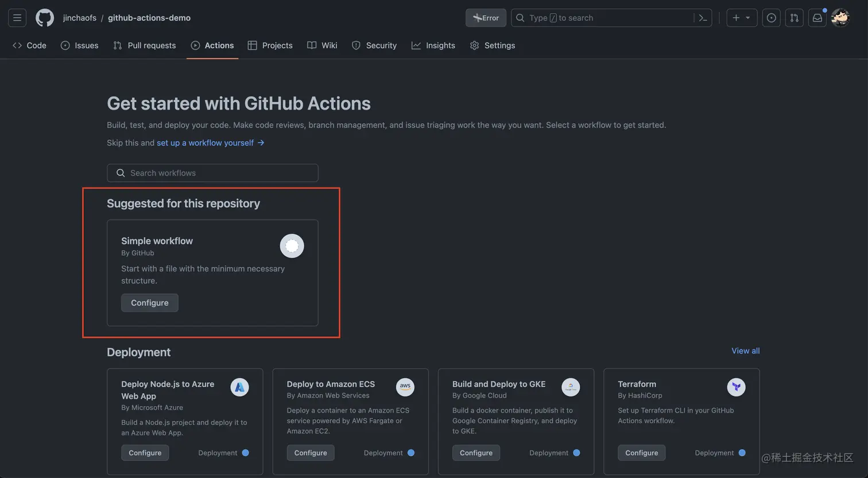Click Deployment label on Azure card
Image resolution: width=868 pixels, height=478 pixels.
[x=218, y=453]
